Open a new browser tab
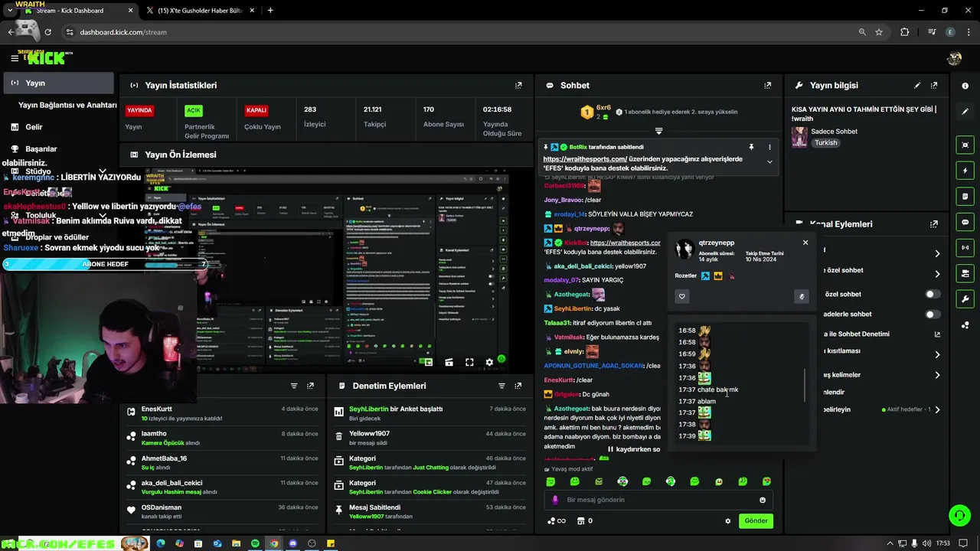 tap(270, 11)
